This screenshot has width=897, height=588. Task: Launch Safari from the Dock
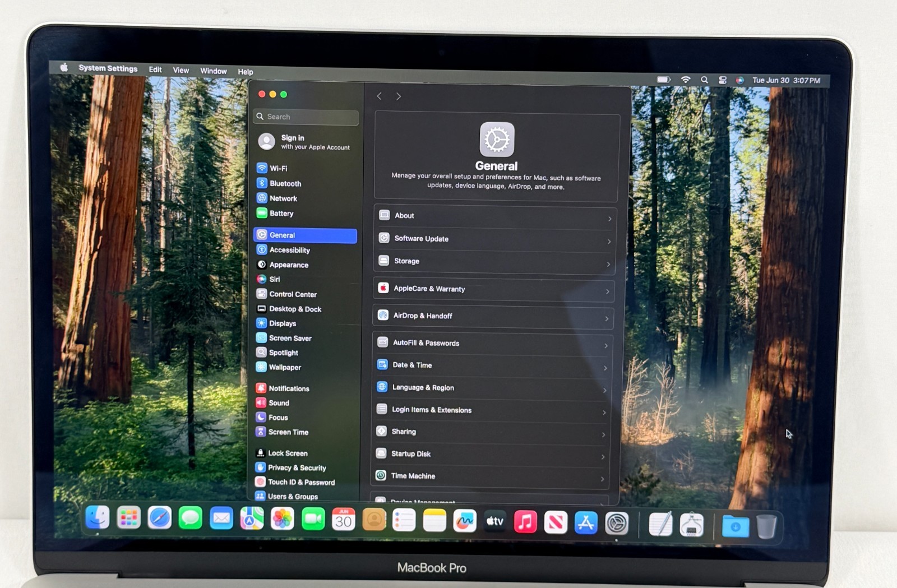coord(160,518)
